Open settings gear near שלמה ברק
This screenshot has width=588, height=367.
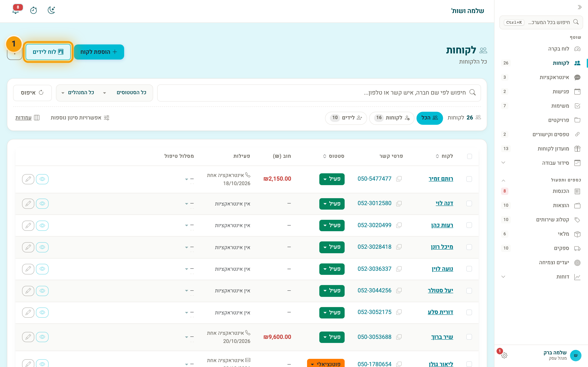(504, 355)
